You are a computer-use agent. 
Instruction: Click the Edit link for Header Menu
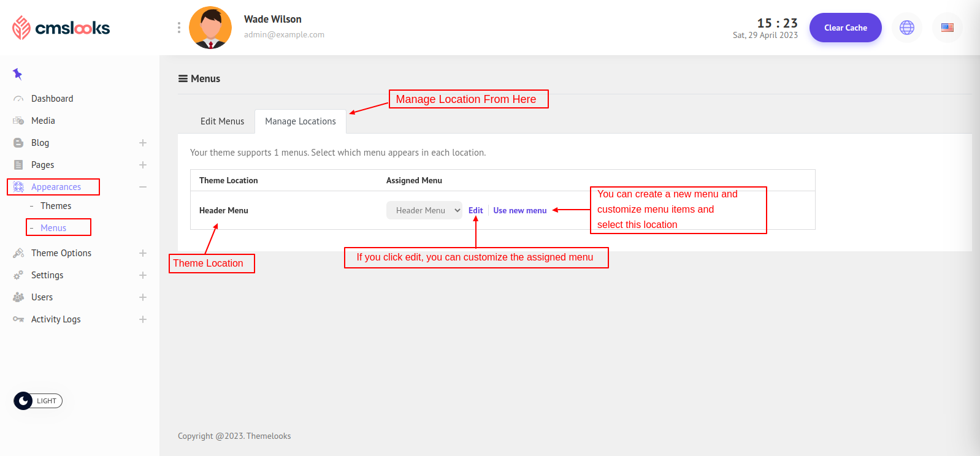click(x=475, y=210)
